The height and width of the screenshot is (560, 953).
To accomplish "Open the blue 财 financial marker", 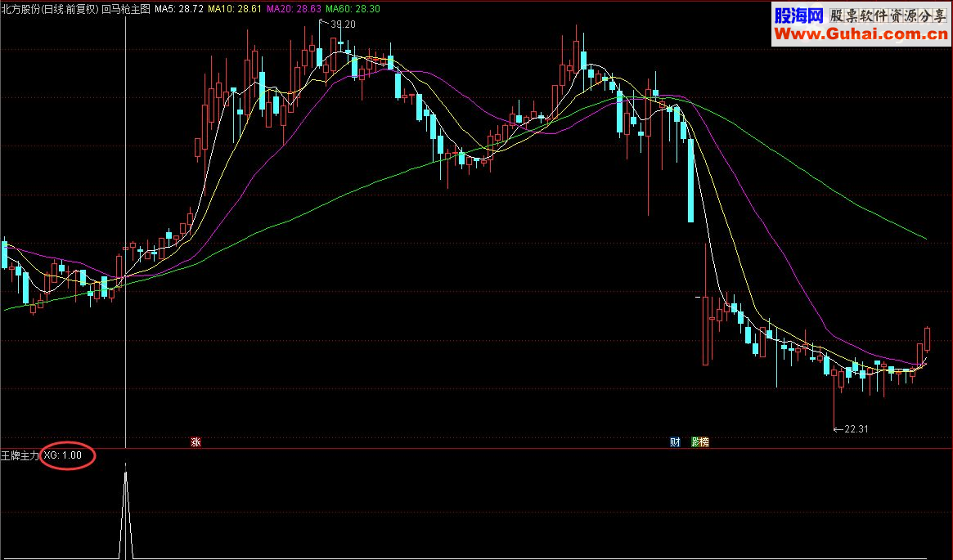I will click(x=675, y=442).
